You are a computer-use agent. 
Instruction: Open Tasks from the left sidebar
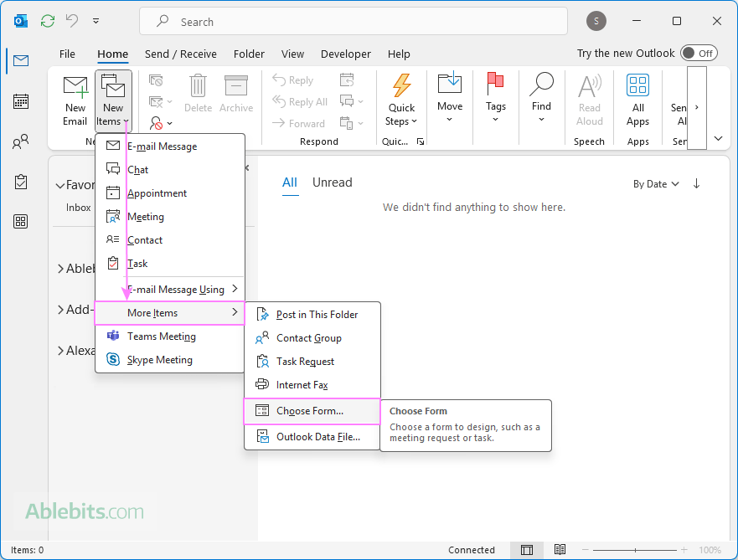21,182
